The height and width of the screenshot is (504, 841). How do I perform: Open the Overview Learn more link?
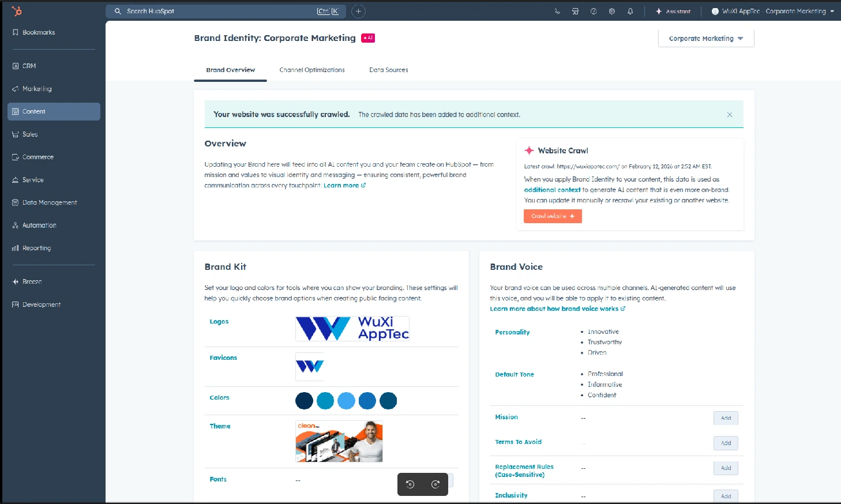point(344,186)
